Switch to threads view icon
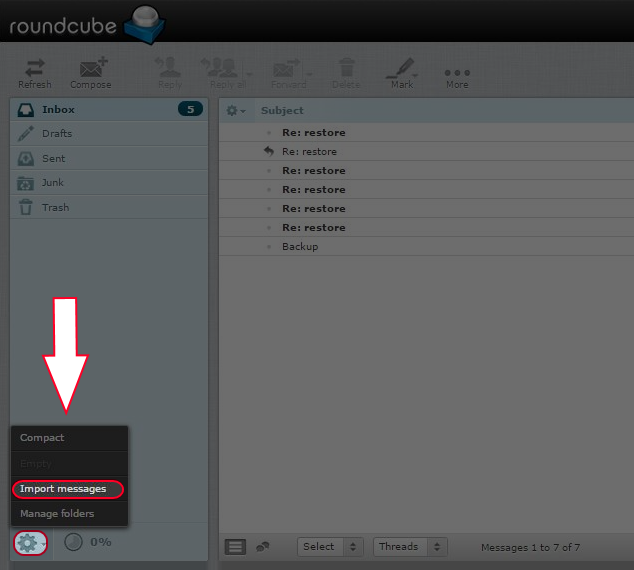 tap(263, 547)
